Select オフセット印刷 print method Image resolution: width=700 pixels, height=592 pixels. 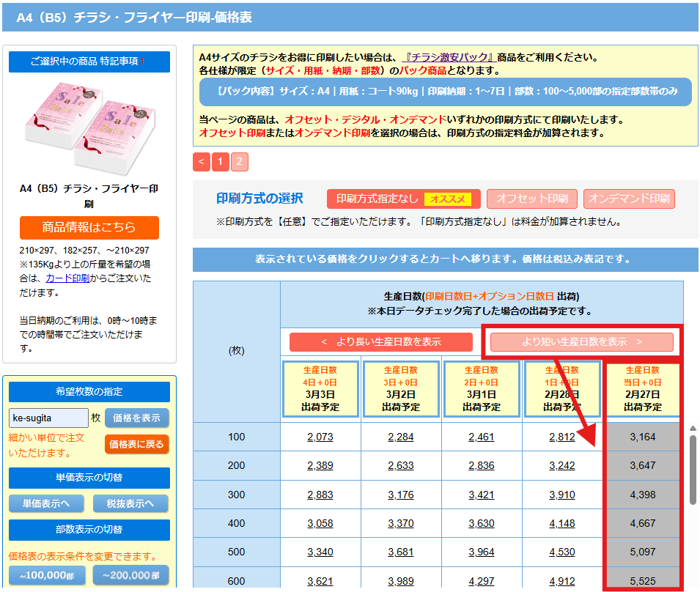(531, 199)
